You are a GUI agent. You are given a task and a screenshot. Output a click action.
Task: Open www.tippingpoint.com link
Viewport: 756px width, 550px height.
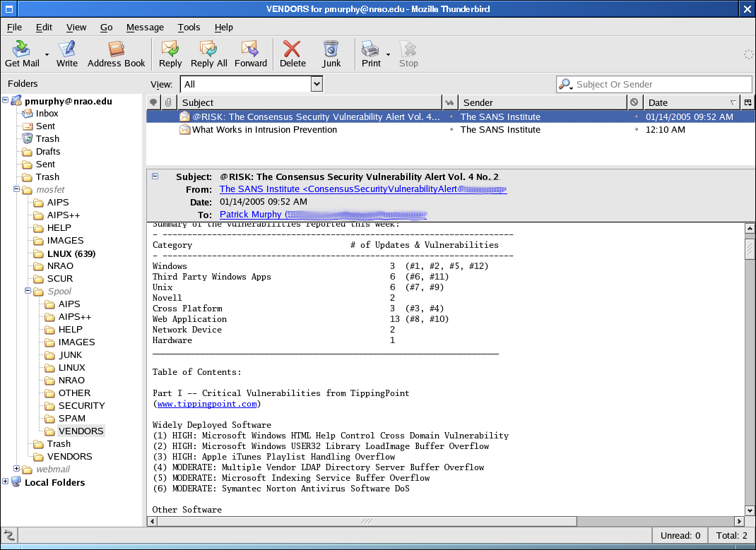tap(207, 404)
